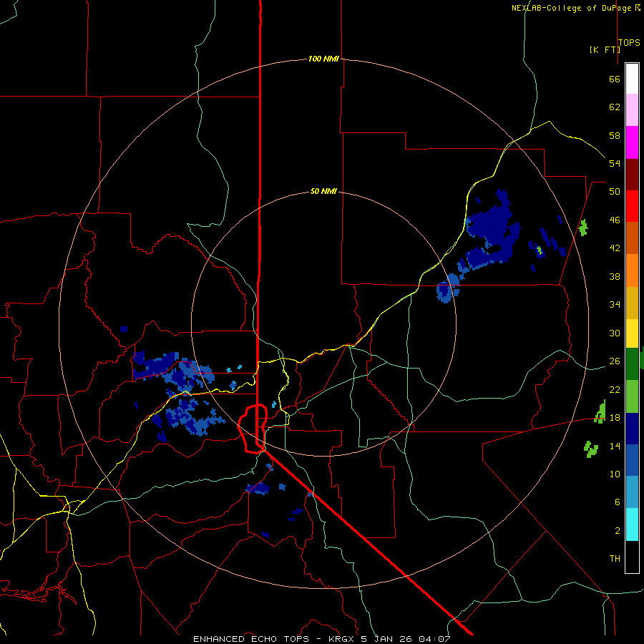Screen dimensions: 644x644
Task: Click the '50' legend value
Action: 615,192
